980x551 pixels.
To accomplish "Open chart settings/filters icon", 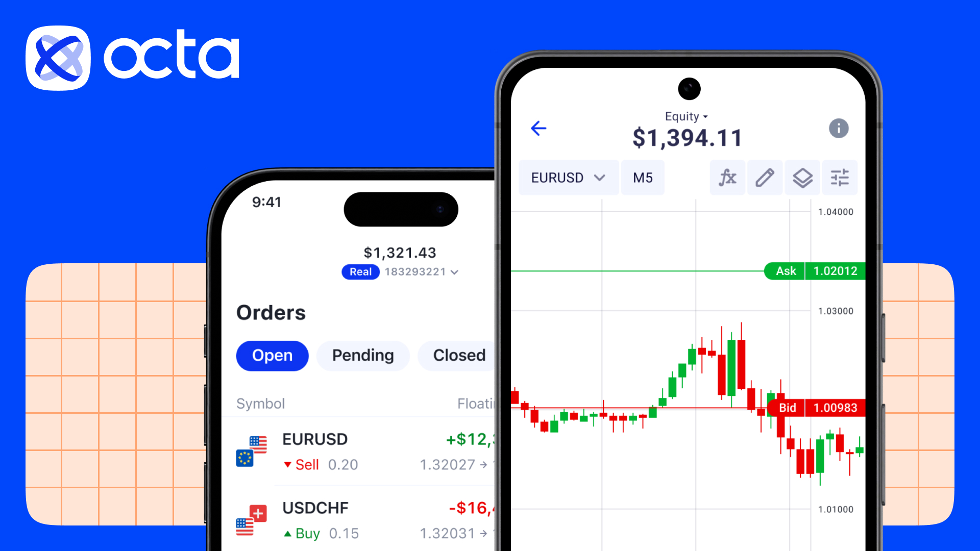I will (840, 178).
